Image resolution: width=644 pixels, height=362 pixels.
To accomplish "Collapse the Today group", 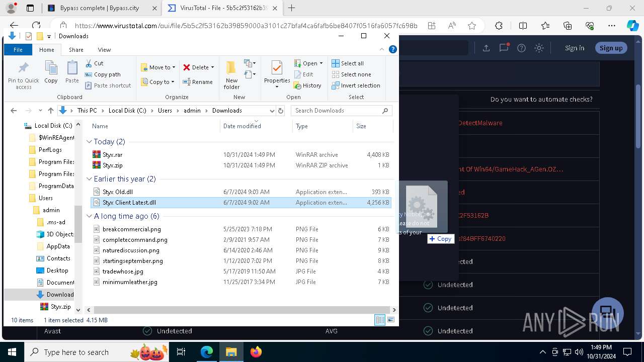I will (89, 142).
